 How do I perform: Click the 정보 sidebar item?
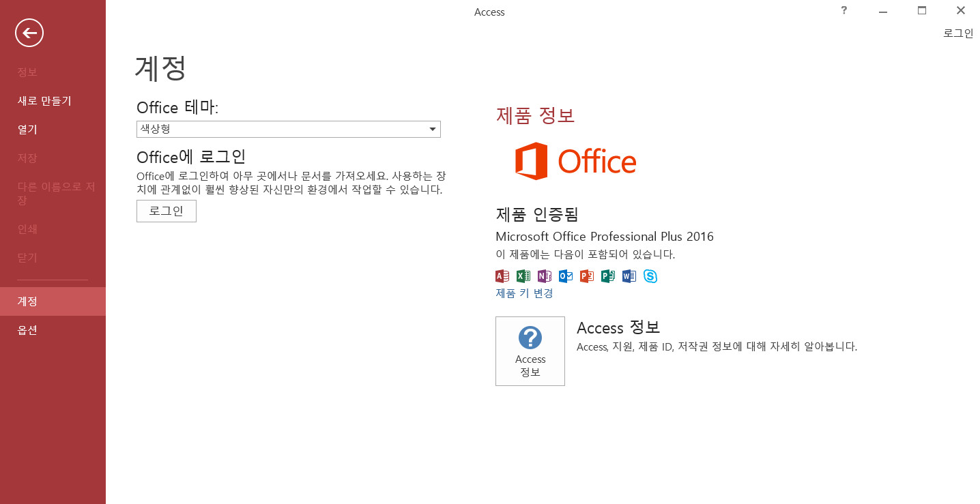tap(53, 72)
